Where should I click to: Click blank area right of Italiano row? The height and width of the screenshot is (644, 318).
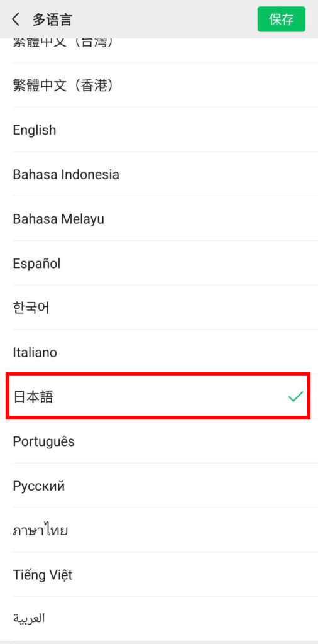pos(187,352)
